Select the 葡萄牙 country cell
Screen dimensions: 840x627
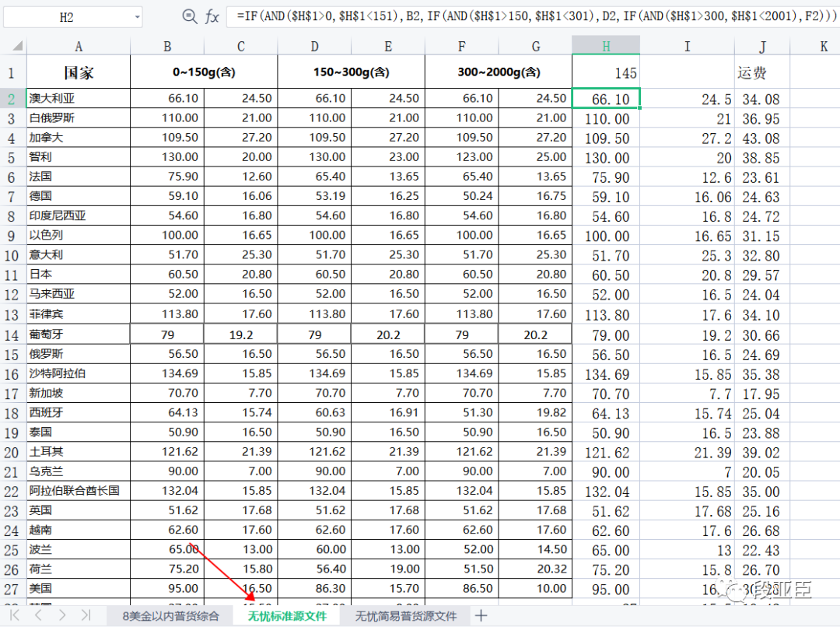(x=79, y=335)
